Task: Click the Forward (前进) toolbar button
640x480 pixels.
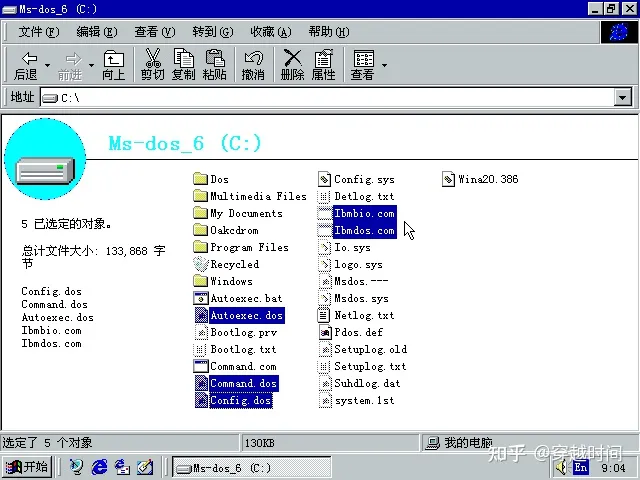Action: point(70,65)
